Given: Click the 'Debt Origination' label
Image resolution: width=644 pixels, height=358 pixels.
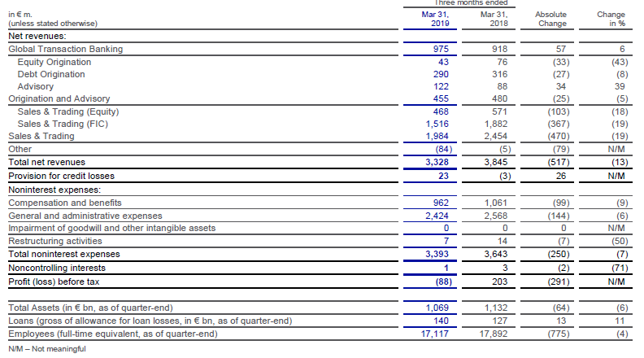Looking at the screenshot, I should point(51,74).
